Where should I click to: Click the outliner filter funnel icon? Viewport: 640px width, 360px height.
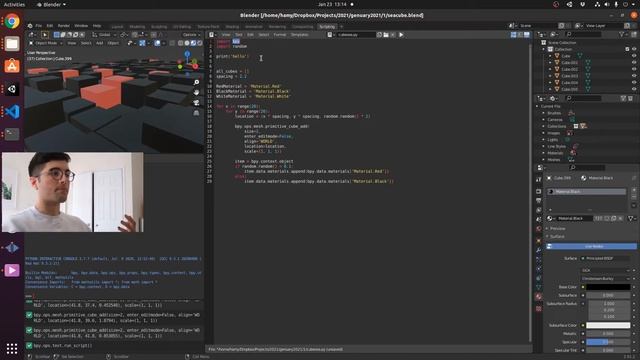[622, 35]
